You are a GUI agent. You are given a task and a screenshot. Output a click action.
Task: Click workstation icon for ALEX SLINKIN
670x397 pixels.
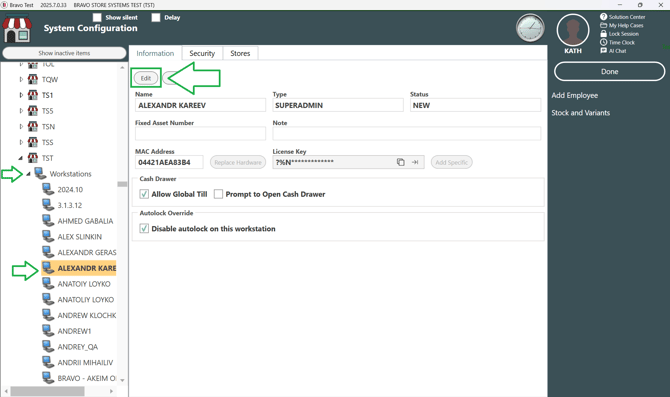(48, 236)
